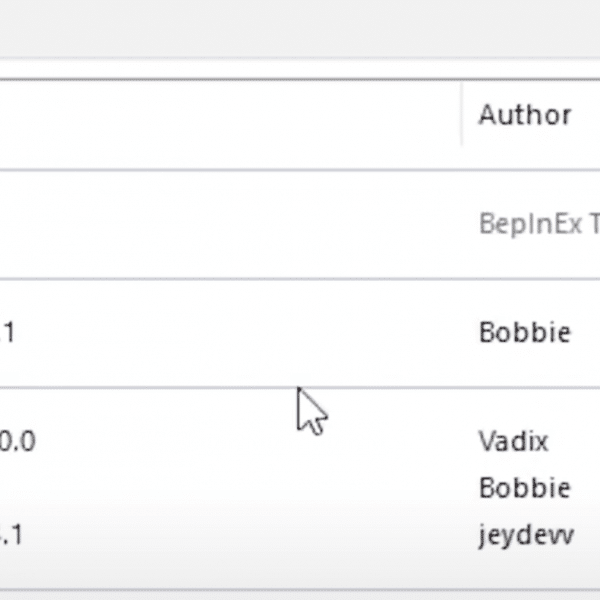Image resolution: width=600 pixels, height=600 pixels.
Task: Click the column divider left of Author
Action: tap(462, 115)
